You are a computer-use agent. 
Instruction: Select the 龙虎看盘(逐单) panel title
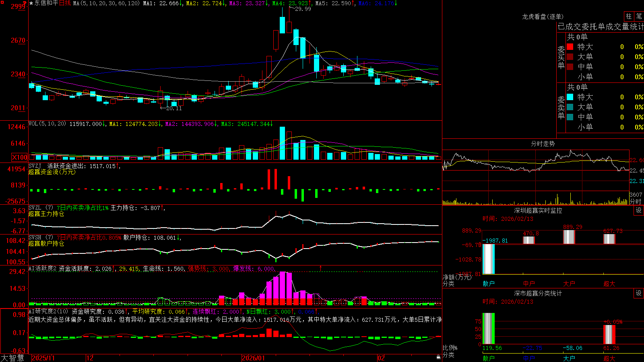tap(543, 16)
